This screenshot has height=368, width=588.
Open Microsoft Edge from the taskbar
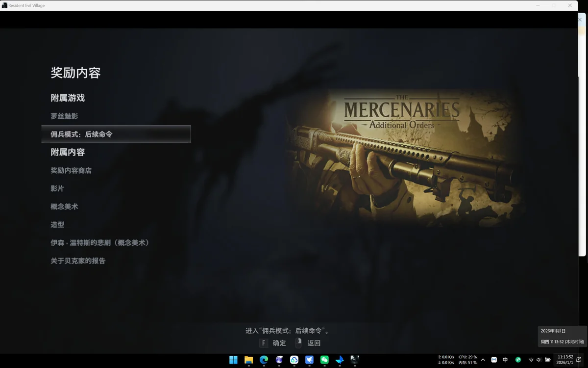(x=264, y=360)
